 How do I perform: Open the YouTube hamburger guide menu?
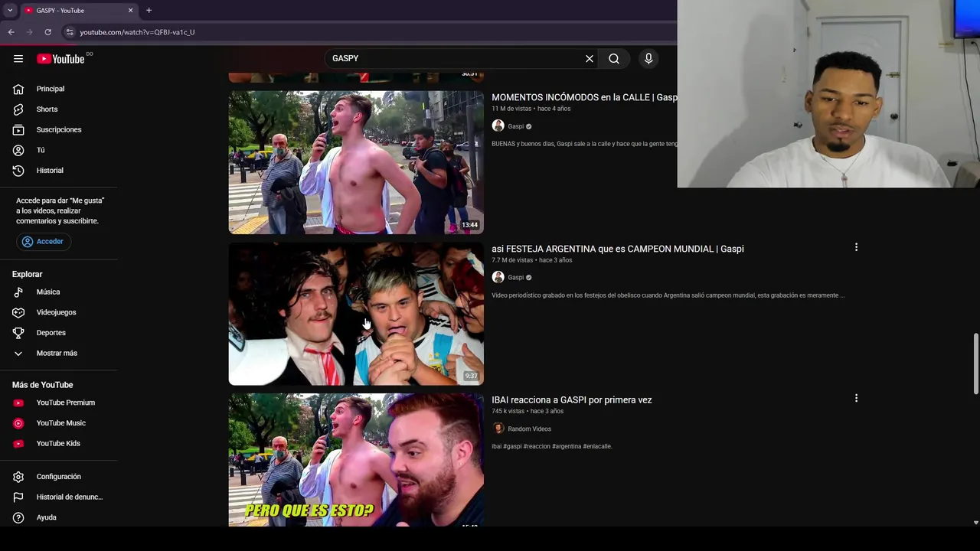coord(18,59)
